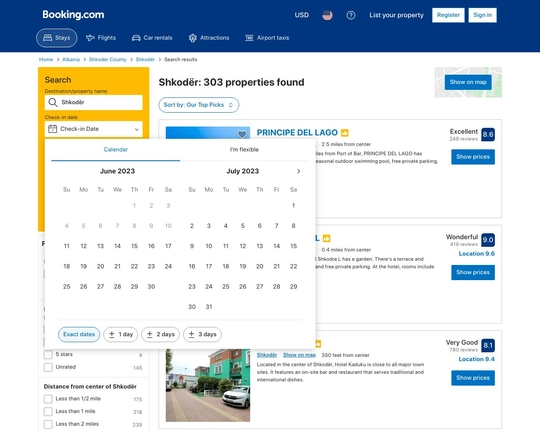Click the calendar icon in Check-in Date field
The height and width of the screenshot is (432, 540).
(x=53, y=129)
